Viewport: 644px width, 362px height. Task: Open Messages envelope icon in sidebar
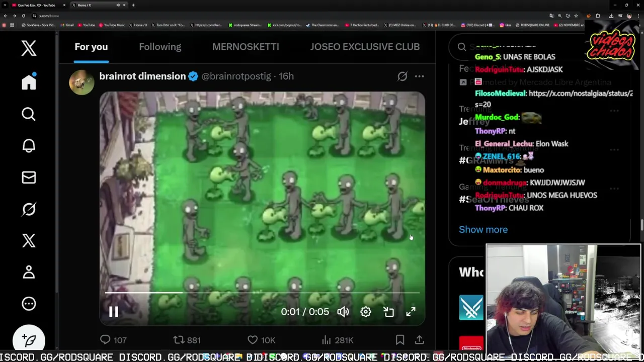click(x=29, y=177)
